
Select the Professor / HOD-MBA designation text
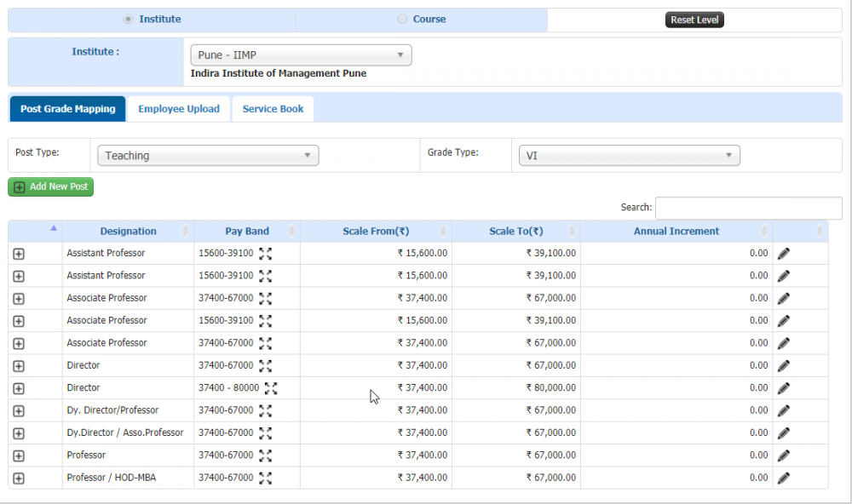tap(112, 478)
